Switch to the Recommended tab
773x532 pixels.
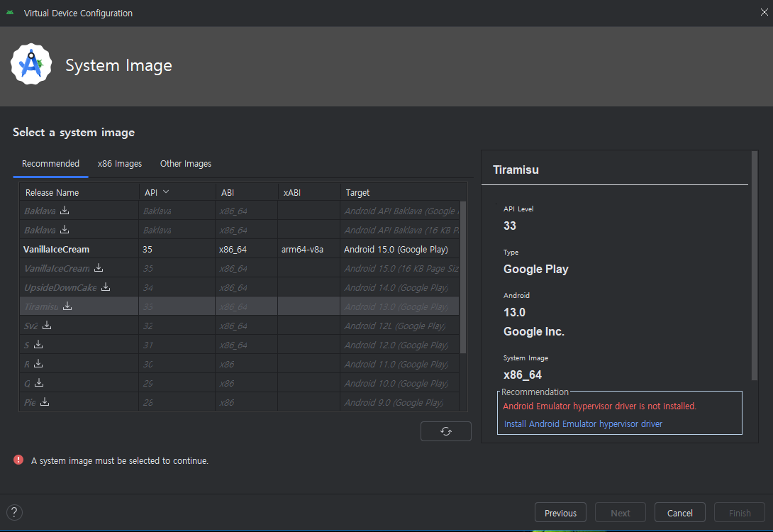[50, 164]
